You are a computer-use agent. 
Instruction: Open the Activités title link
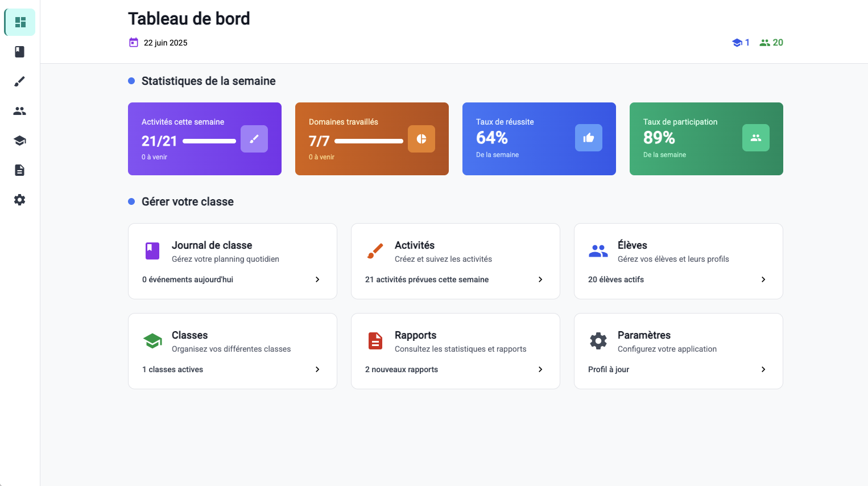tap(415, 245)
